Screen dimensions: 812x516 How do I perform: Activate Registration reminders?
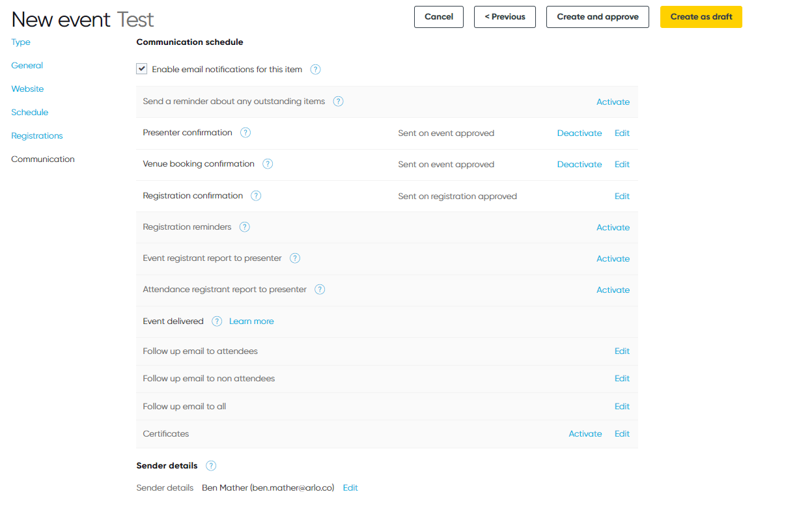(613, 228)
